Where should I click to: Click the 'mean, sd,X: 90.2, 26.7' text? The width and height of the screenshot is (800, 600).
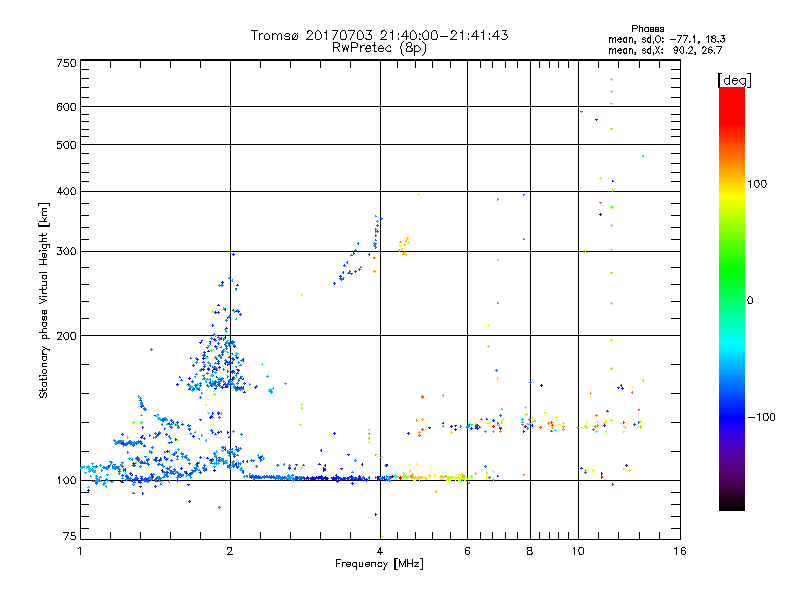[x=665, y=50]
